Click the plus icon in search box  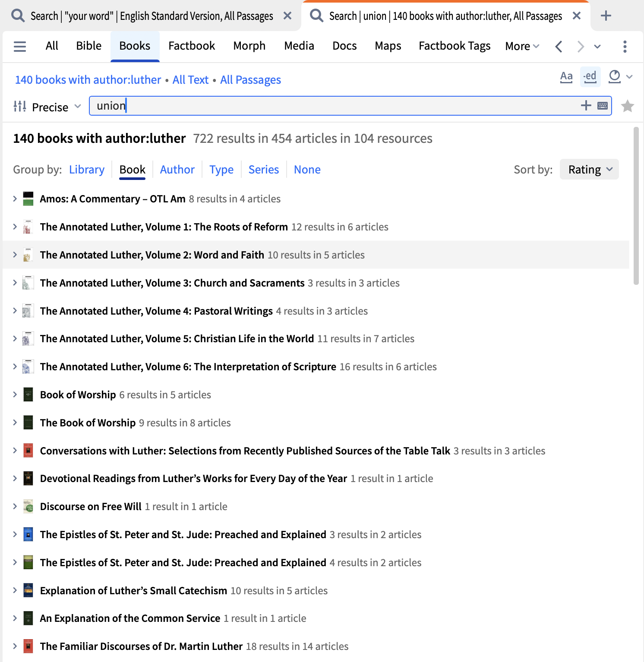click(586, 105)
